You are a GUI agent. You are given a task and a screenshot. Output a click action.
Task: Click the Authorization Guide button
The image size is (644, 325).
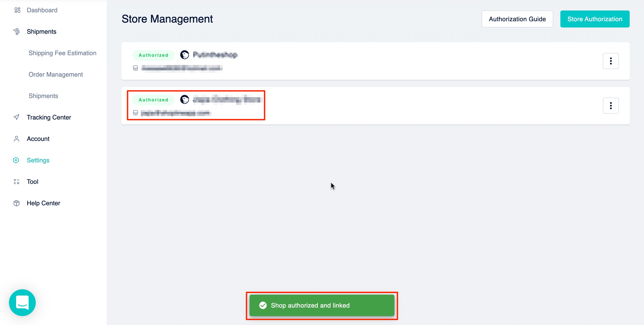(517, 19)
